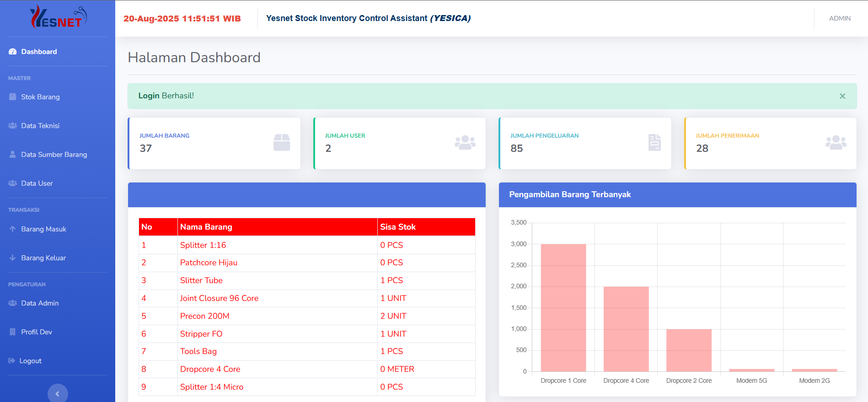Image resolution: width=868 pixels, height=402 pixels.
Task: Click the Dropcore 4 Core chart bar
Action: coord(626,328)
